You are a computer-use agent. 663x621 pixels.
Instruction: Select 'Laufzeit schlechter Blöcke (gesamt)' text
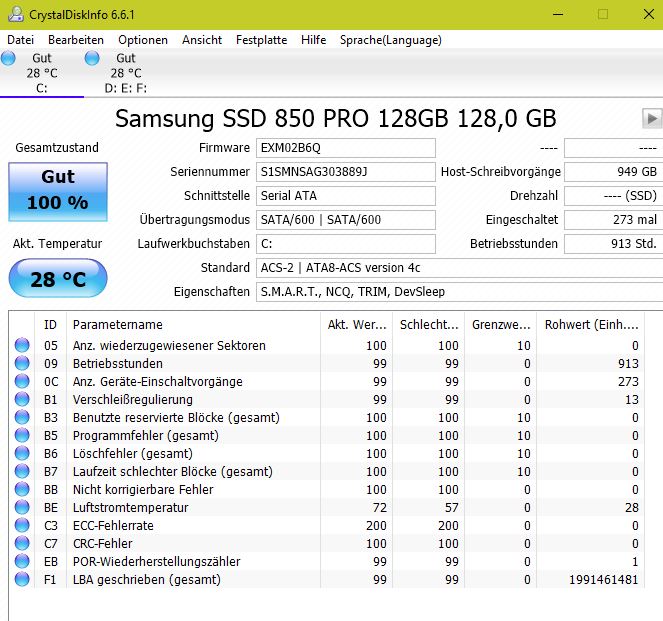173,471
